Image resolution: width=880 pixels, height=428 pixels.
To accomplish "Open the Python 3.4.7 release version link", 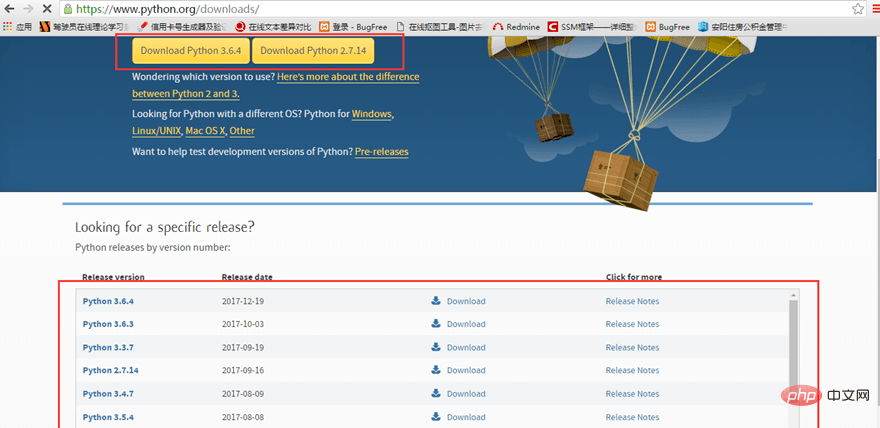I will (x=108, y=394).
